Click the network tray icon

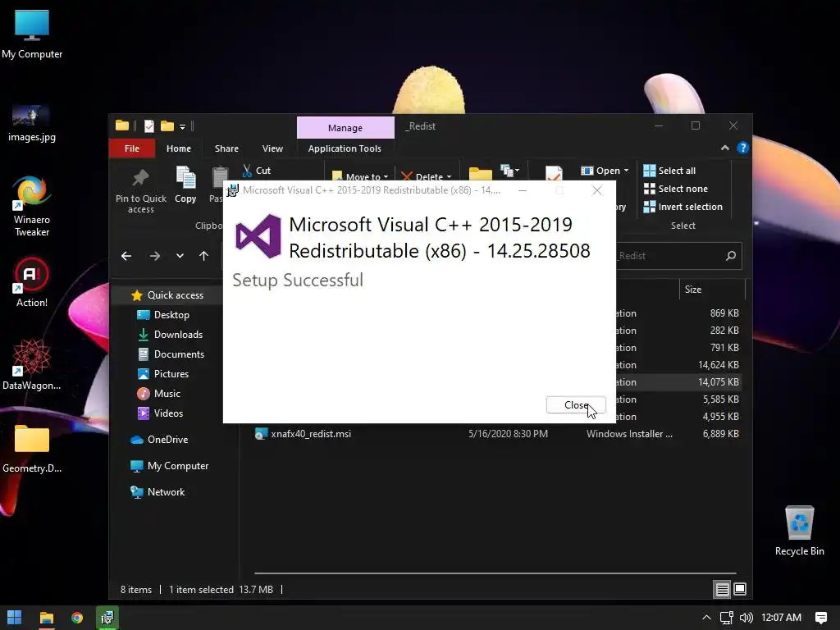[727, 618]
